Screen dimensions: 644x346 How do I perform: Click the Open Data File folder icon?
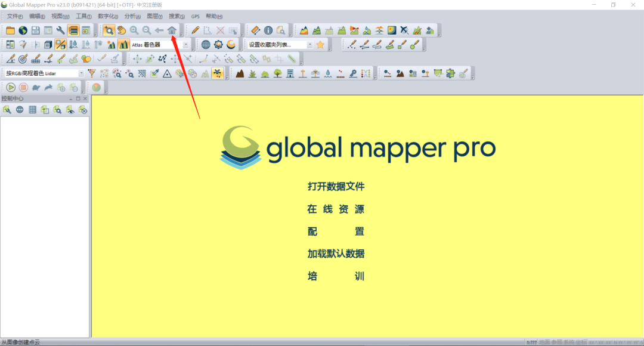point(10,30)
